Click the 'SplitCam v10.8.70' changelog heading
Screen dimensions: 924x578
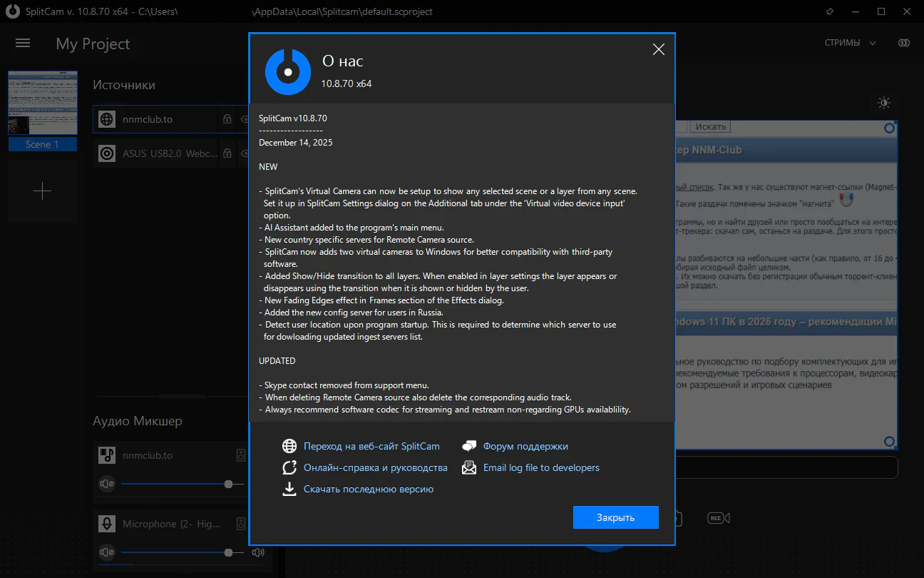click(x=293, y=118)
